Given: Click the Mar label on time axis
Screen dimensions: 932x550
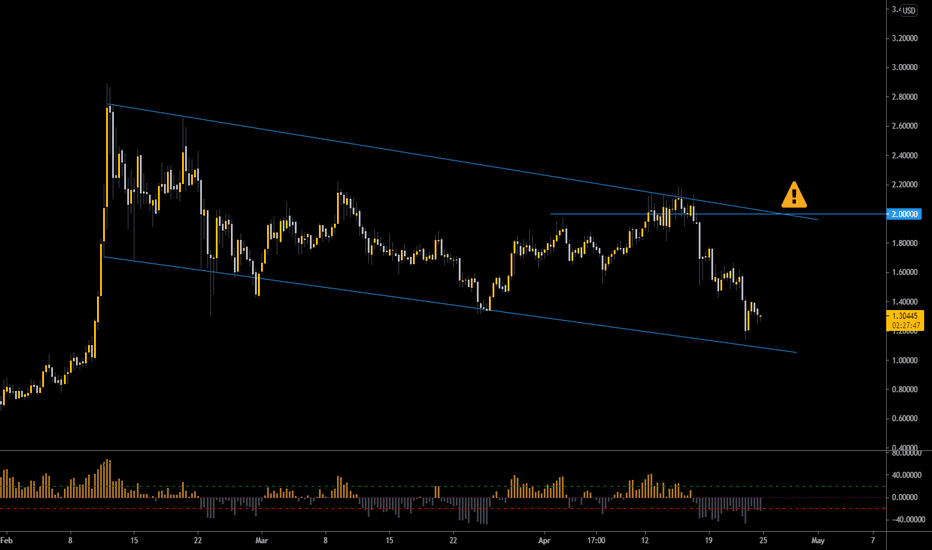Looking at the screenshot, I should tap(262, 540).
